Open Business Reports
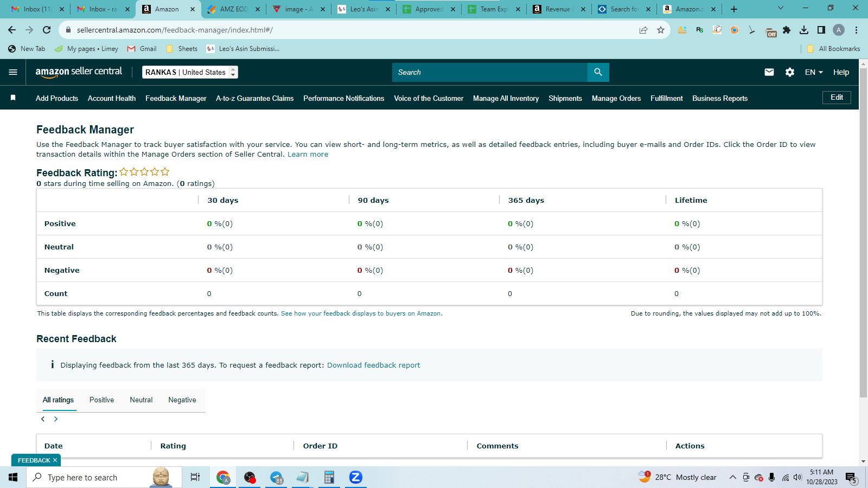 click(720, 98)
